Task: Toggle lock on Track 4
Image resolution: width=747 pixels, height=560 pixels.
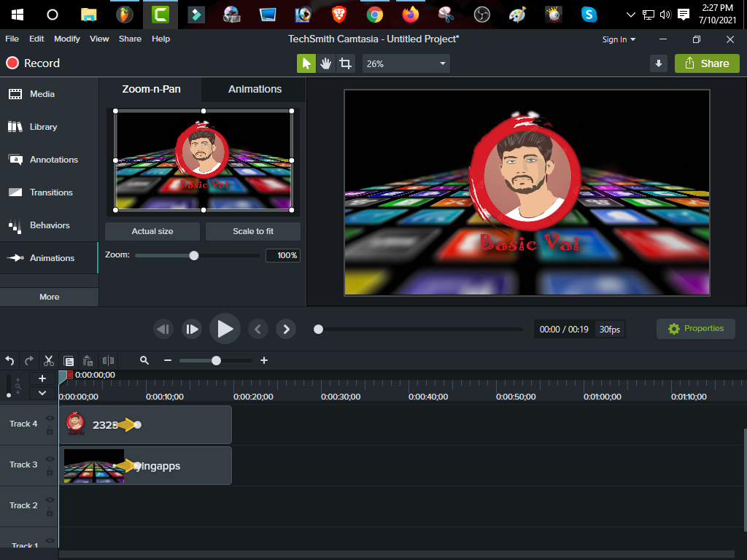Action: (50, 430)
